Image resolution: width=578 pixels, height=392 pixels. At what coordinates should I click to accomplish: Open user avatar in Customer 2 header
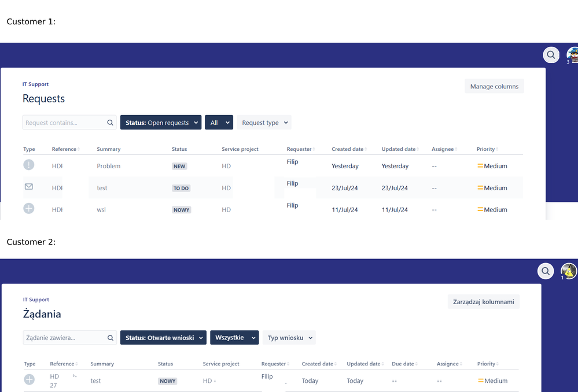[x=569, y=271]
